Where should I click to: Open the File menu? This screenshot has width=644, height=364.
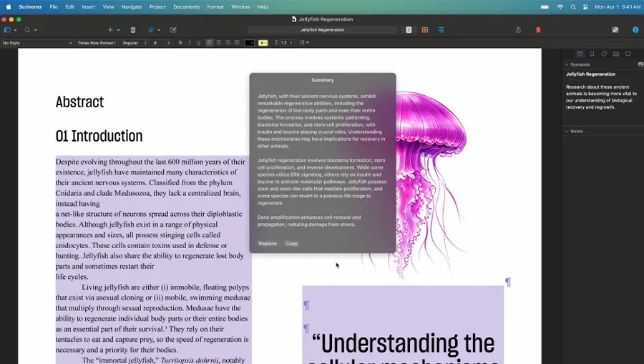[54, 7]
